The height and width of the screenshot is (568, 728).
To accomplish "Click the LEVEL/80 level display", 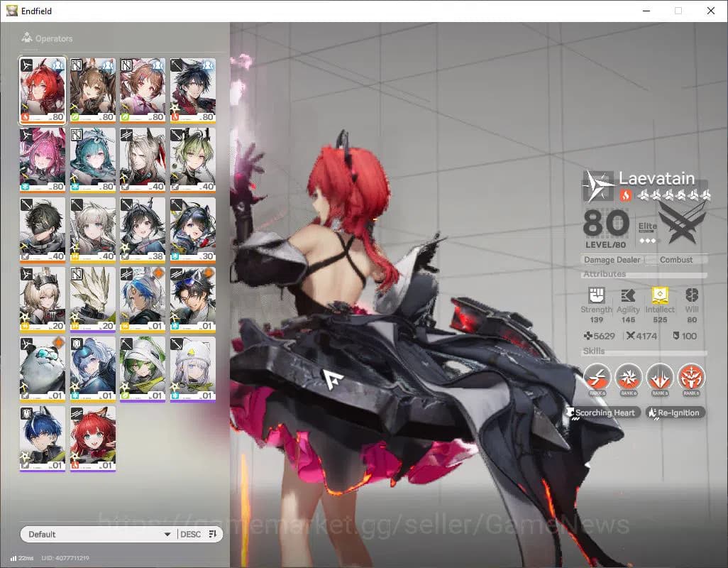I will coord(606,229).
